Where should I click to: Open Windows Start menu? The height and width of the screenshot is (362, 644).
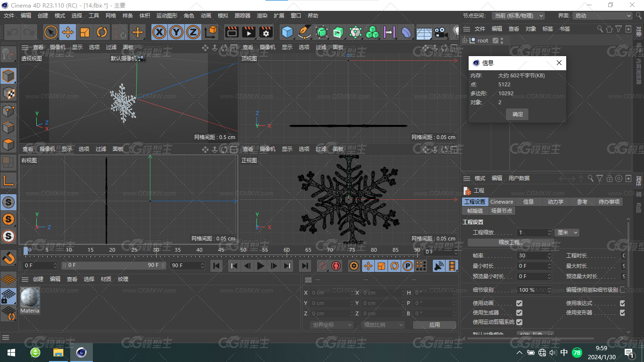click(10, 353)
